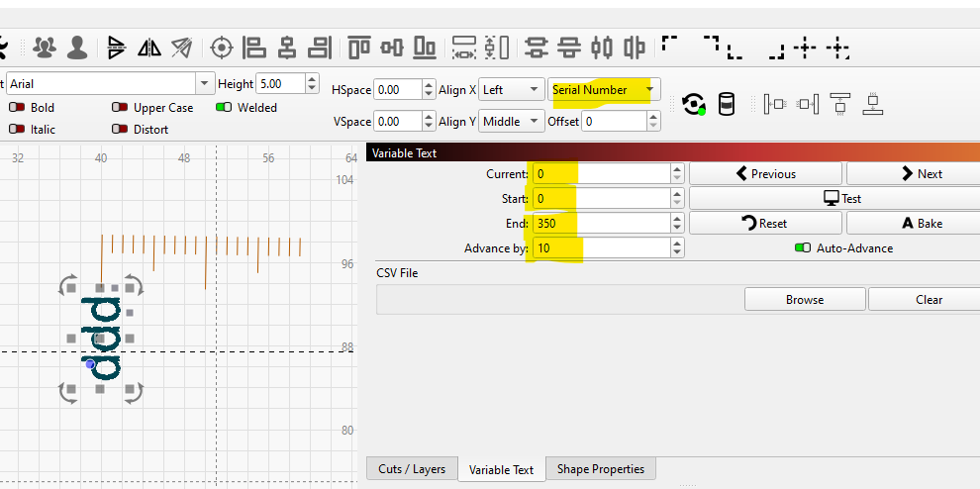Open the Serial Number text mode dropdown
Screen dimensions: 980x489
pyautogui.click(x=649, y=90)
